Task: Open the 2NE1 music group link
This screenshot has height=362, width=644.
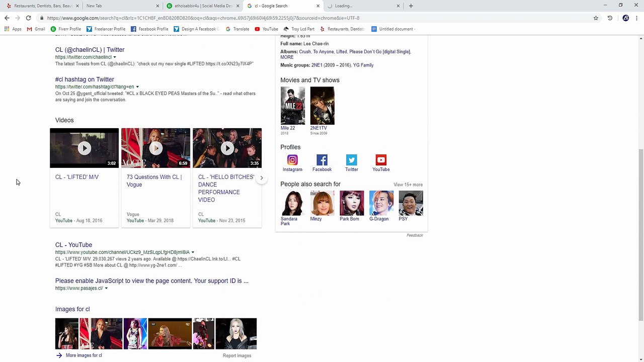Action: pyautogui.click(x=317, y=65)
